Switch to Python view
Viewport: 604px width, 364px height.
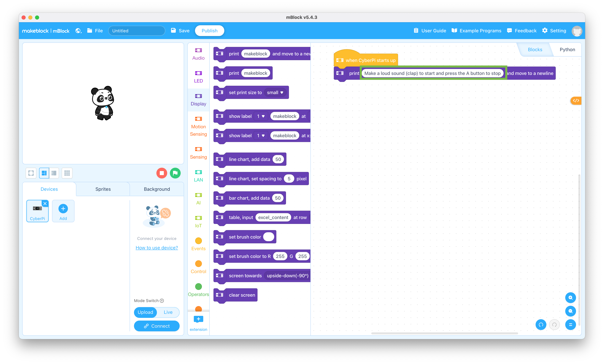pos(567,49)
